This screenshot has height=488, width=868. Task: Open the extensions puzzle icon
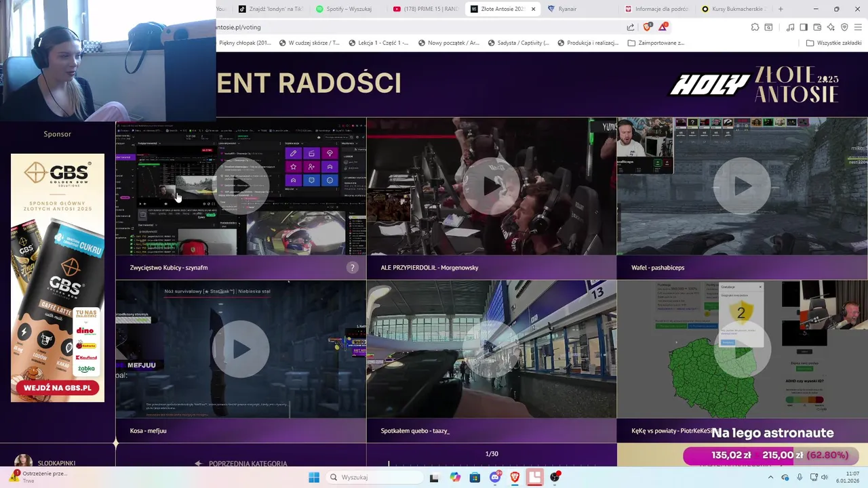(755, 27)
